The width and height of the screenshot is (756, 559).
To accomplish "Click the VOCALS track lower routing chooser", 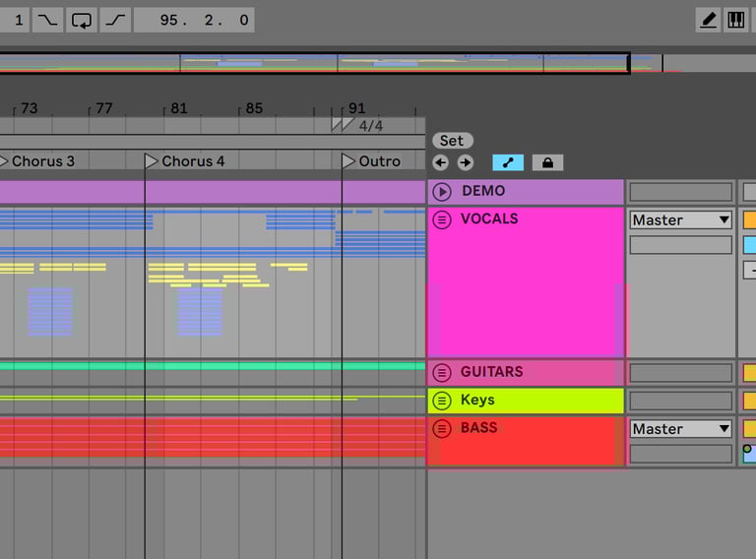I will point(681,245).
